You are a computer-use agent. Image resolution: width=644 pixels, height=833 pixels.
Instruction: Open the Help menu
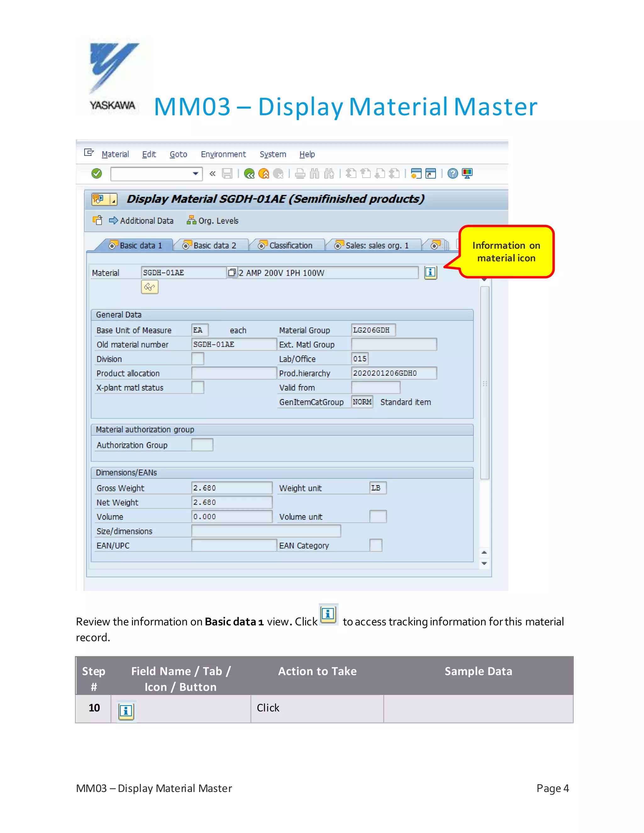coord(307,154)
